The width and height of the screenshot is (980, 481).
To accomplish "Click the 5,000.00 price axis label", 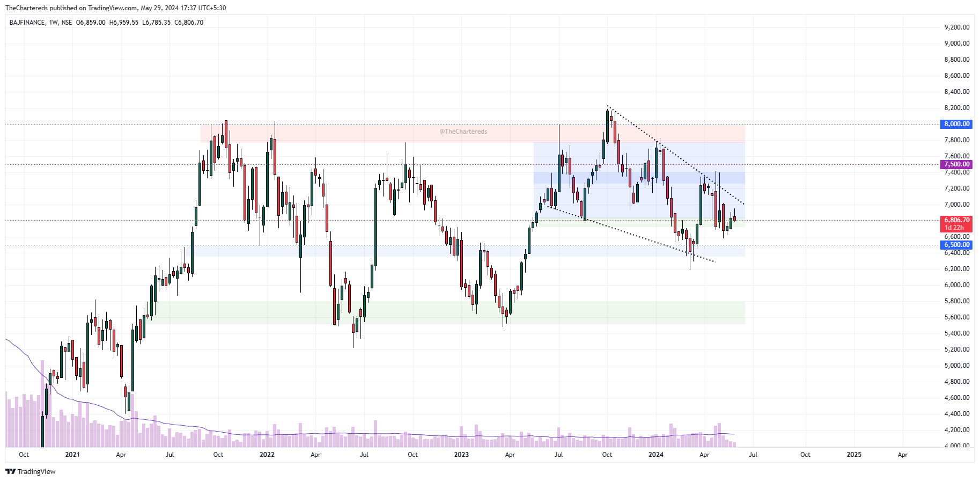I will [x=957, y=366].
